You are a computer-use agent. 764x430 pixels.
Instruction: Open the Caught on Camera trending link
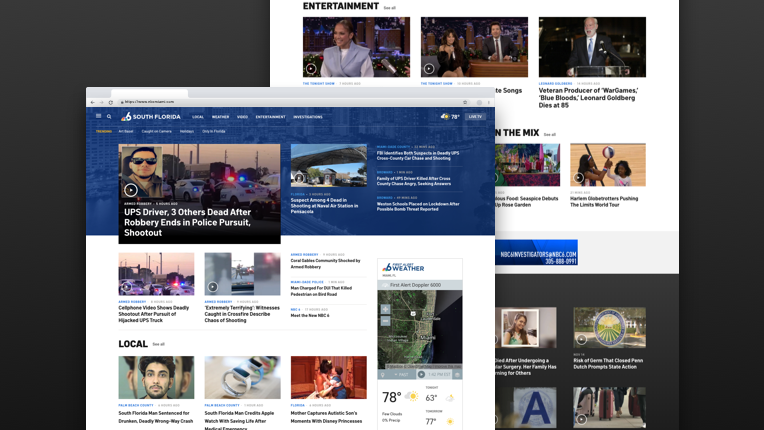pyautogui.click(x=156, y=131)
